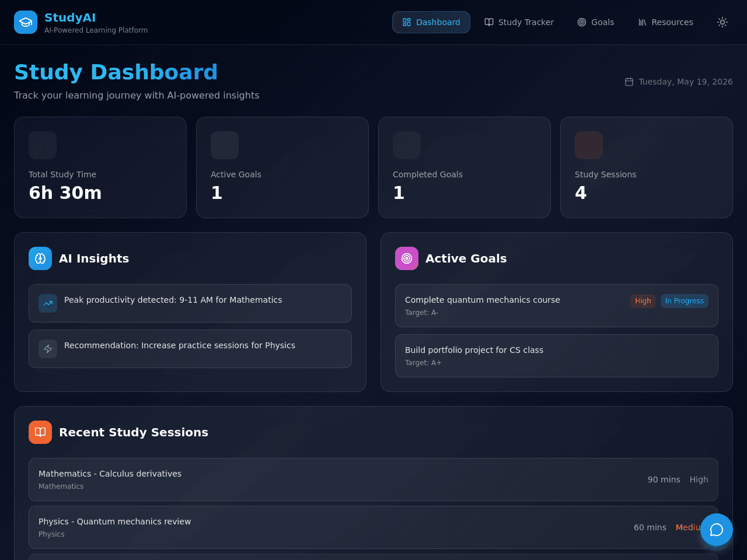Screen dimensions: 747x560
Task: Switch to the Study Tracker tab
Action: pos(519,22)
